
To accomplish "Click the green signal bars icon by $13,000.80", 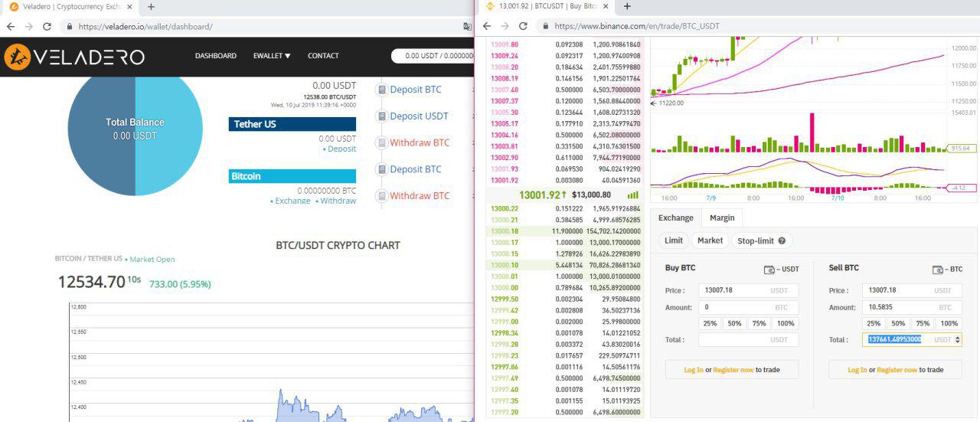I will point(632,195).
